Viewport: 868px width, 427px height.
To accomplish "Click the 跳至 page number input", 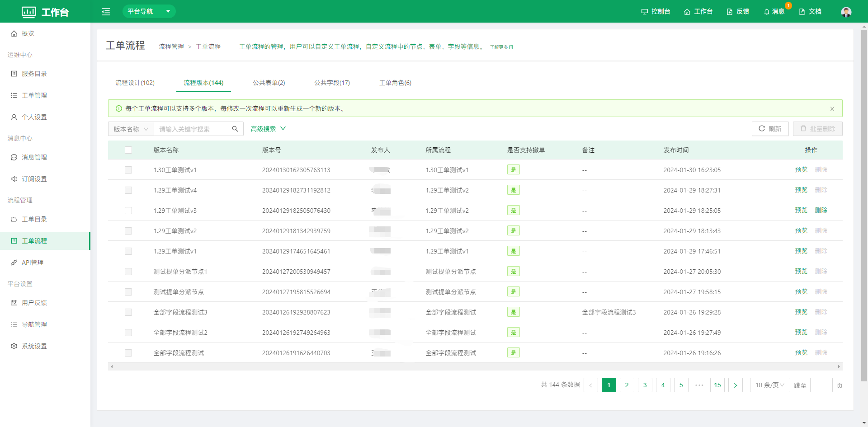I will [821, 385].
